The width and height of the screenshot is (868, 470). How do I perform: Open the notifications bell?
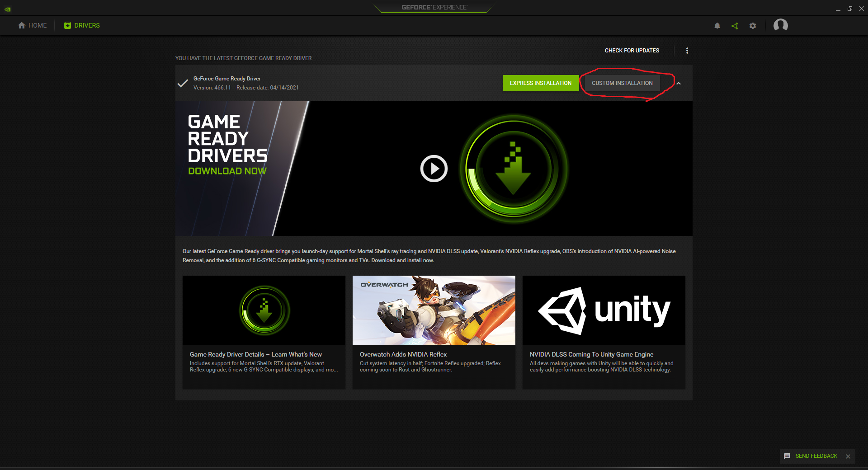pyautogui.click(x=717, y=26)
